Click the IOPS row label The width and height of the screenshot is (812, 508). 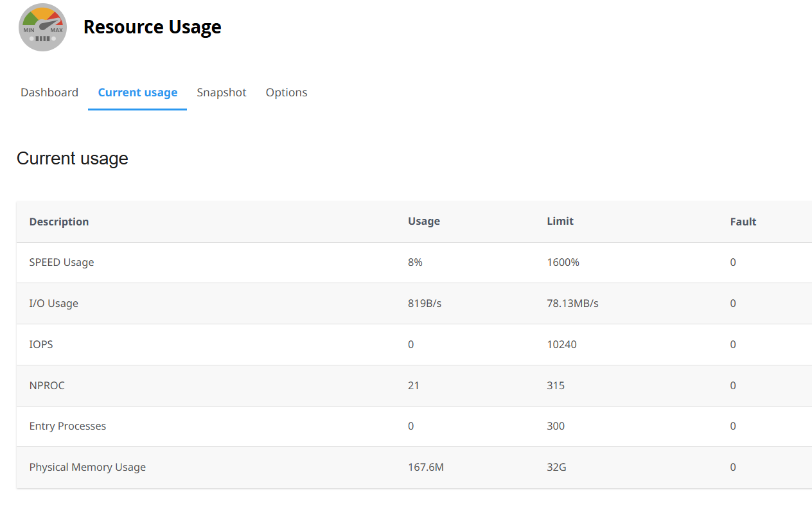click(41, 344)
